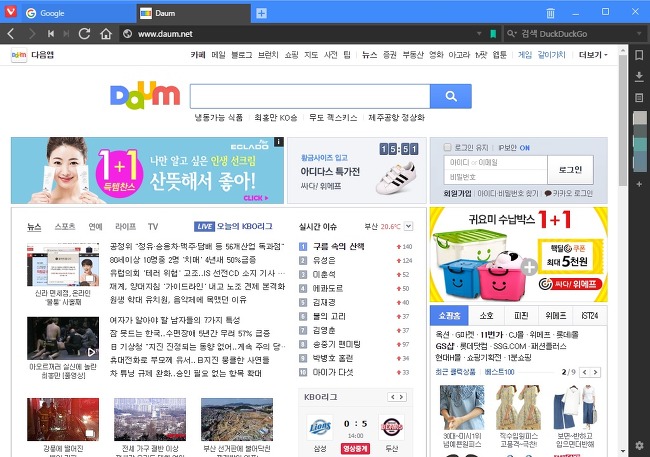Show previous shopping items page

585,372
